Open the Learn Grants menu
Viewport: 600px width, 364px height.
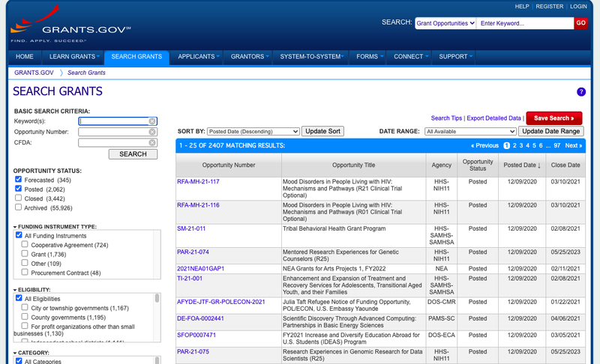[x=73, y=56]
